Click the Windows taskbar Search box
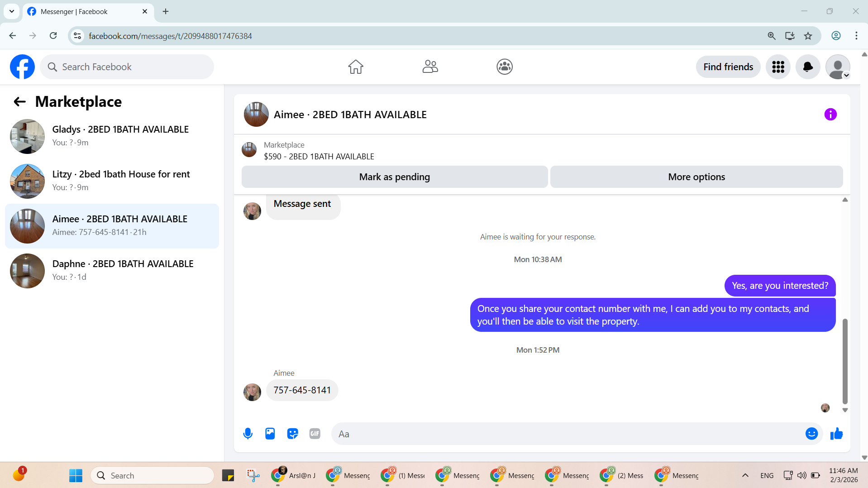Screen dimensions: 868x488 pos(152,475)
